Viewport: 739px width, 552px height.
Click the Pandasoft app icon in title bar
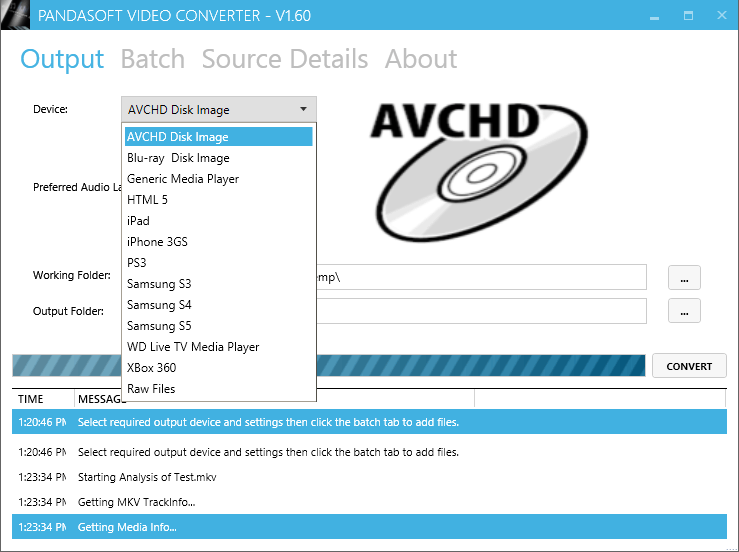click(x=15, y=15)
